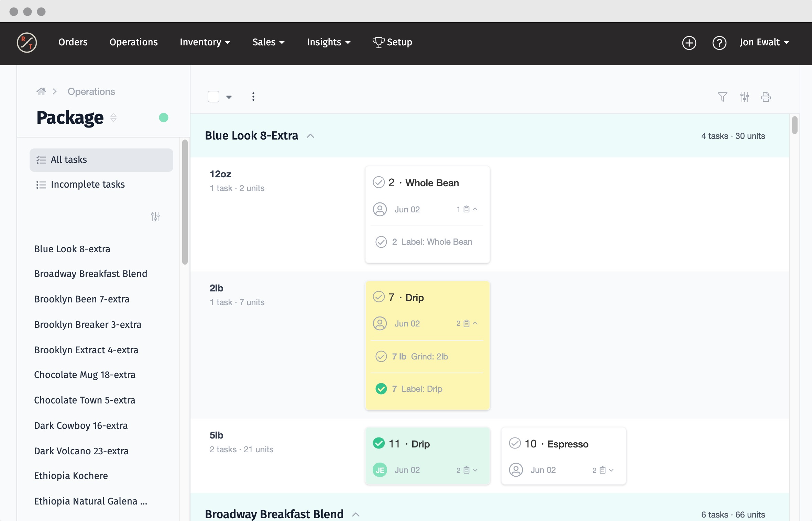The height and width of the screenshot is (521, 812).
Task: Click the home breadcrumb icon
Action: pyautogui.click(x=41, y=91)
